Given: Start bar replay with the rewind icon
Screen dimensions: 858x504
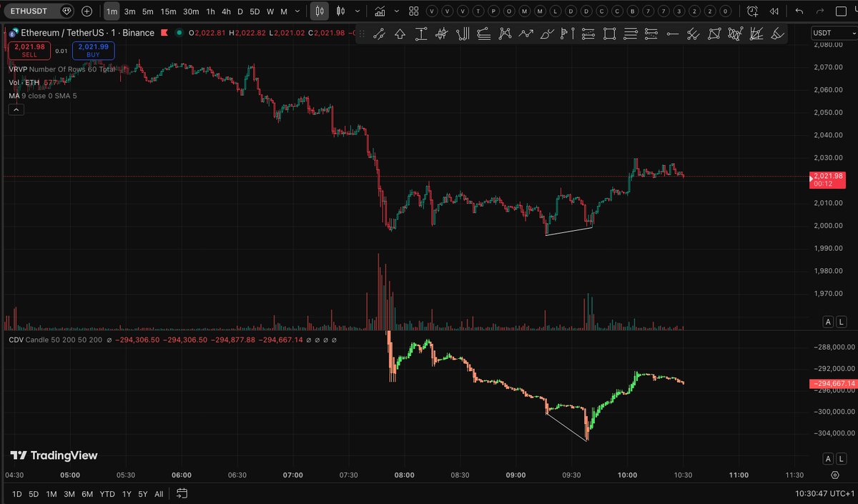Looking at the screenshot, I should (772, 11).
